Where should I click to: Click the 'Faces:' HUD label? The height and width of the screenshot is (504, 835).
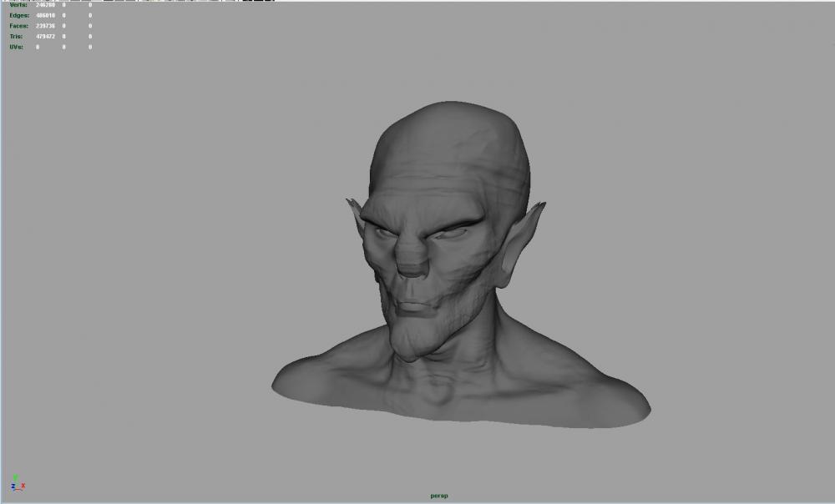click(x=18, y=26)
